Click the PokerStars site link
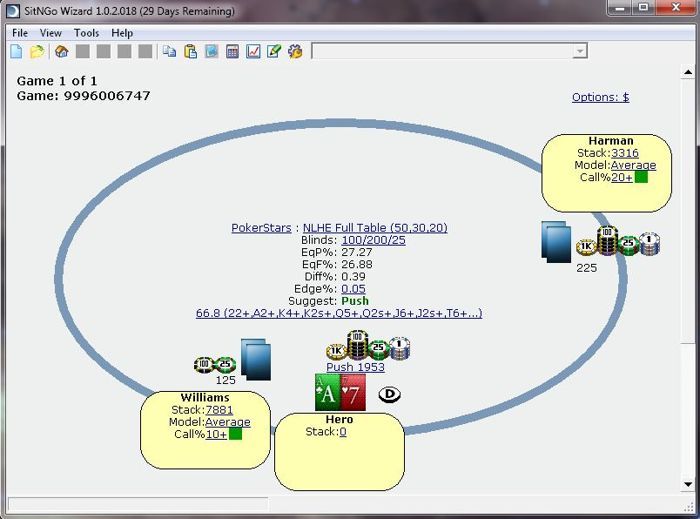Image resolution: width=700 pixels, height=519 pixels. [x=261, y=228]
